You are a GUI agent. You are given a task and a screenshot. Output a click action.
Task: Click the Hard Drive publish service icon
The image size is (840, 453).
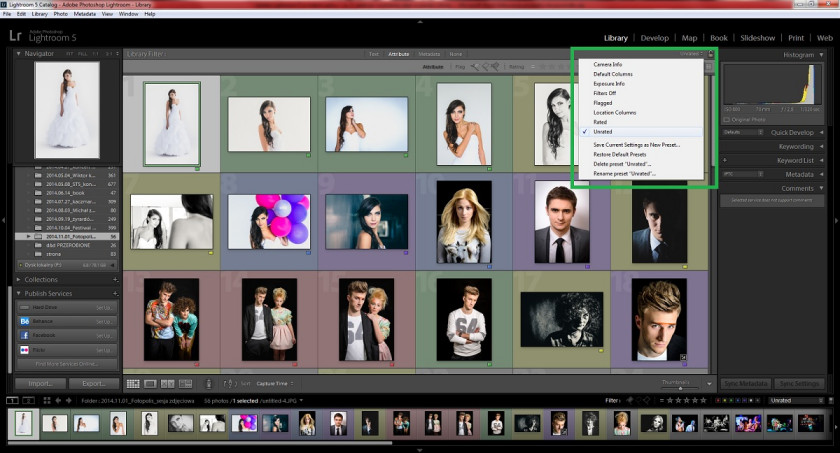click(x=24, y=307)
